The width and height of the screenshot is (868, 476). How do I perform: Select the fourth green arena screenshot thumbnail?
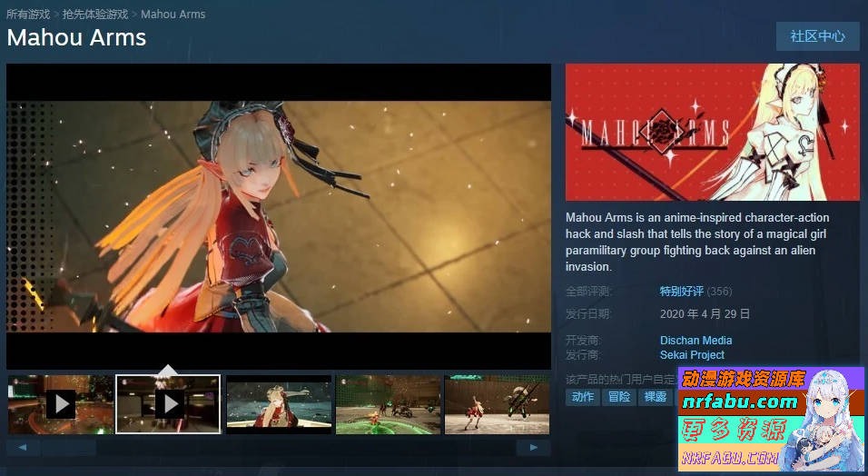(388, 404)
